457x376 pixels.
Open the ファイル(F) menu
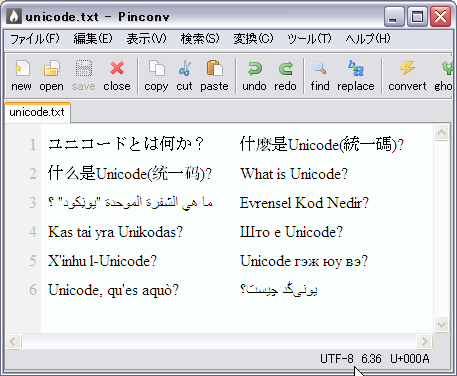point(35,39)
